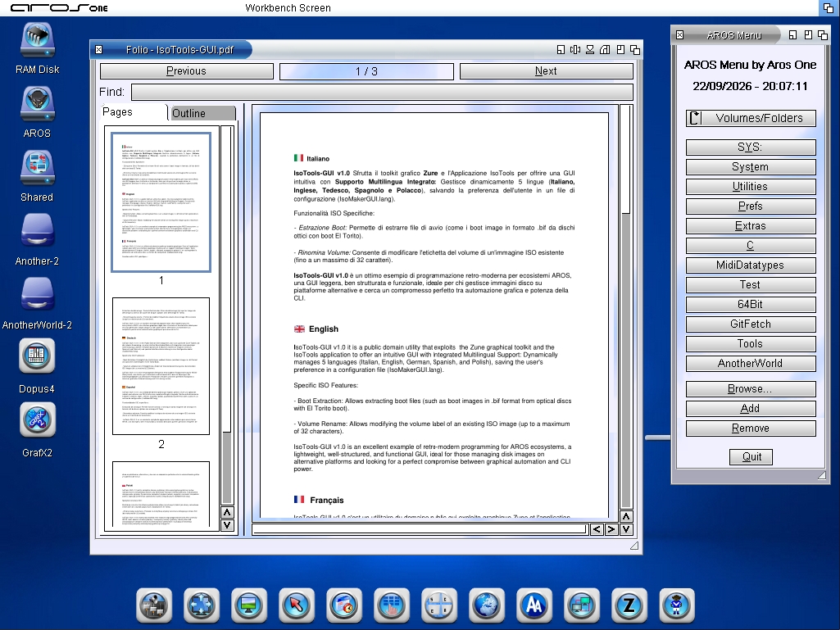Click into the Find text field
This screenshot has height=630, width=840.
pos(382,92)
